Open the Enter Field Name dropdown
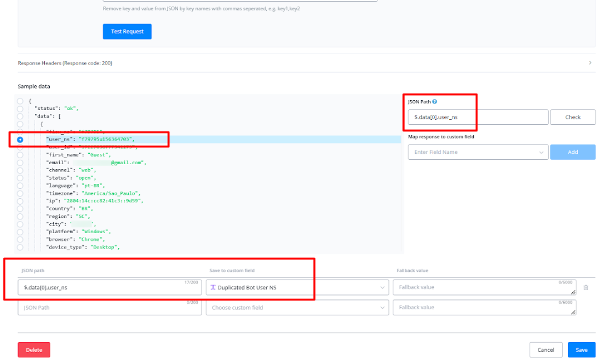614x364 pixels. pyautogui.click(x=478, y=152)
